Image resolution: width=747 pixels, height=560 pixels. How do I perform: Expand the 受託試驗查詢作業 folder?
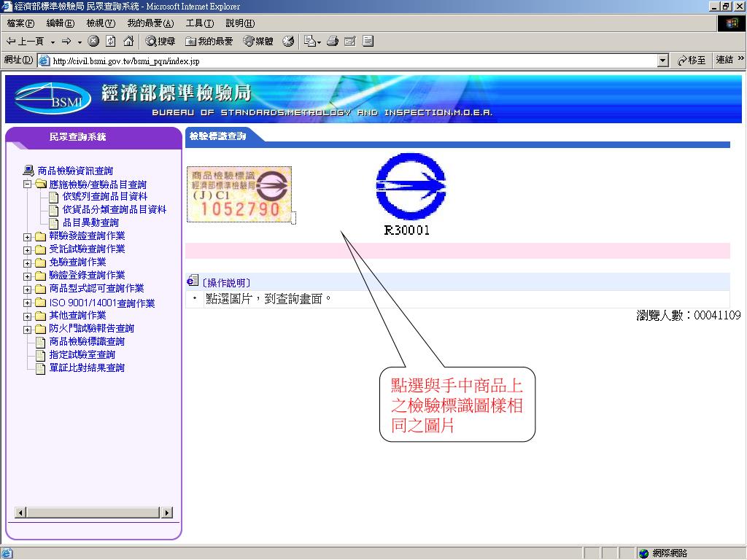27,250
